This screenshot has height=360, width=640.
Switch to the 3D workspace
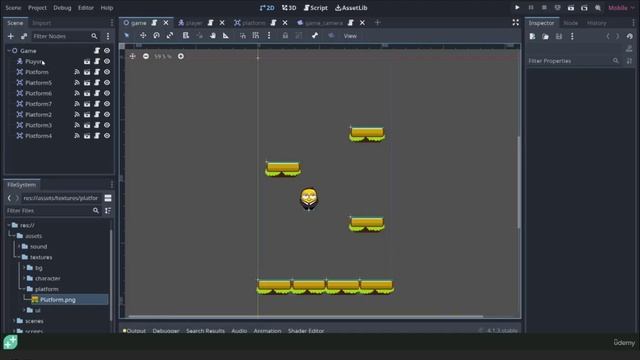pyautogui.click(x=289, y=8)
